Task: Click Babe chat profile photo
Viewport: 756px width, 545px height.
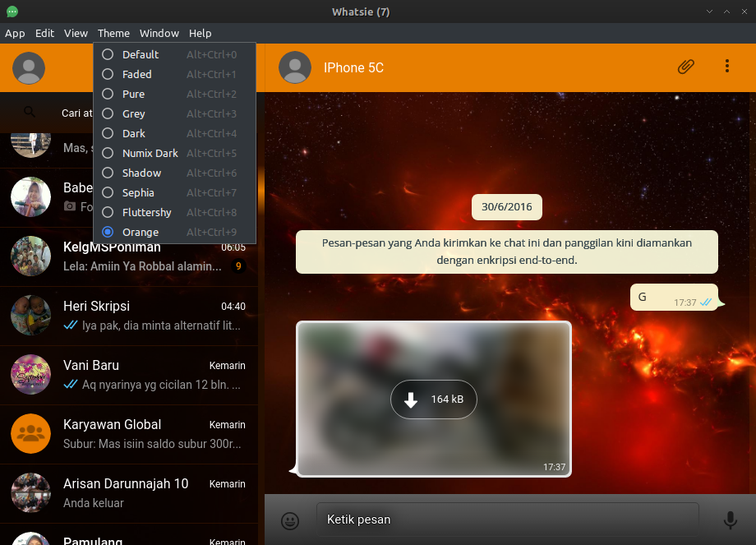Action: point(31,196)
